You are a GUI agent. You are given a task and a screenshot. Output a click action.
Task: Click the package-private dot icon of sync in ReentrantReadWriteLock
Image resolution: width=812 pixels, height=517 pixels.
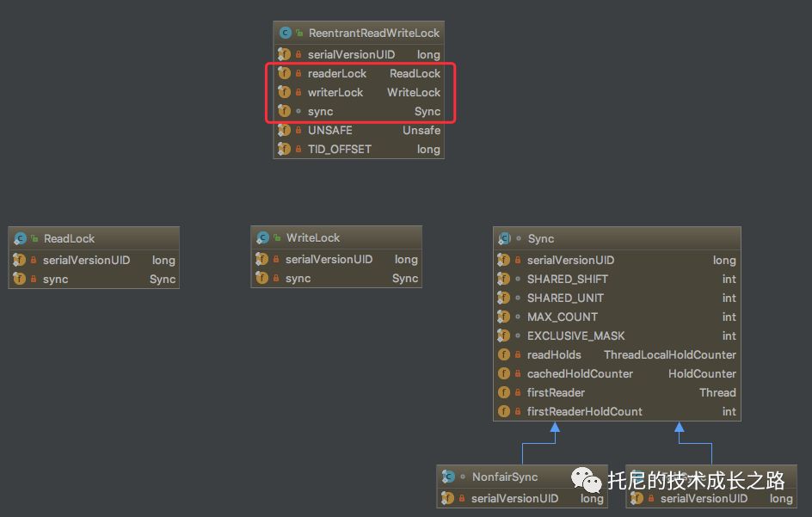[x=298, y=111]
